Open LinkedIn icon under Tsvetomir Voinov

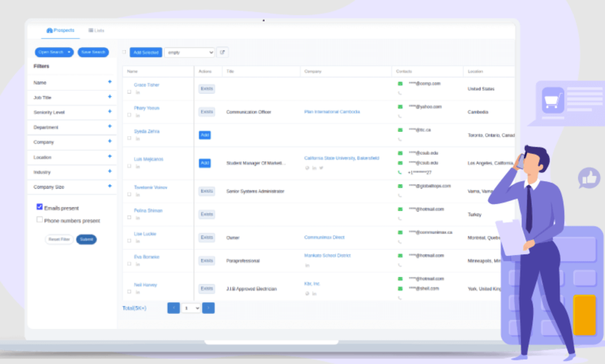(x=138, y=195)
